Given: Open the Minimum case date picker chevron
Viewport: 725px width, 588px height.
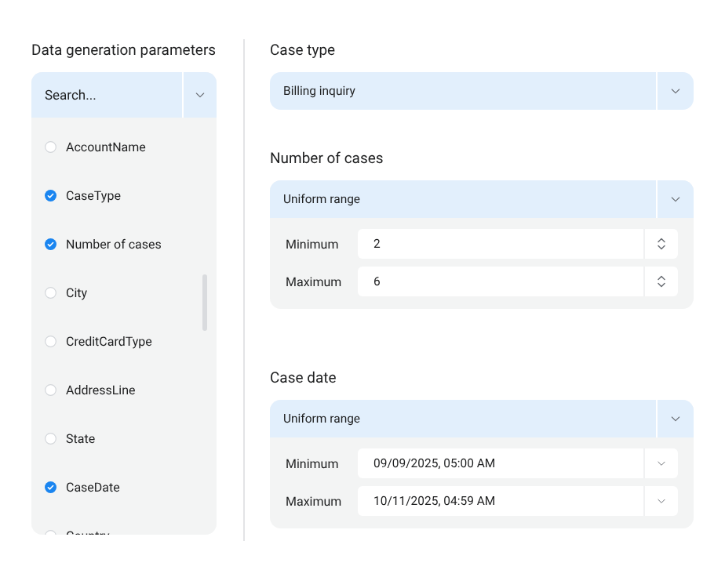Looking at the screenshot, I should 661,463.
